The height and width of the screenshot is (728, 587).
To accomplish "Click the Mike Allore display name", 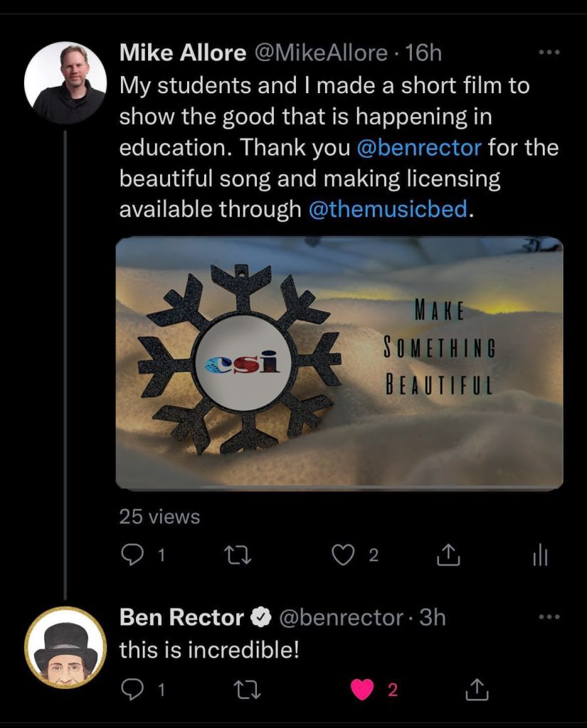I will point(183,53).
